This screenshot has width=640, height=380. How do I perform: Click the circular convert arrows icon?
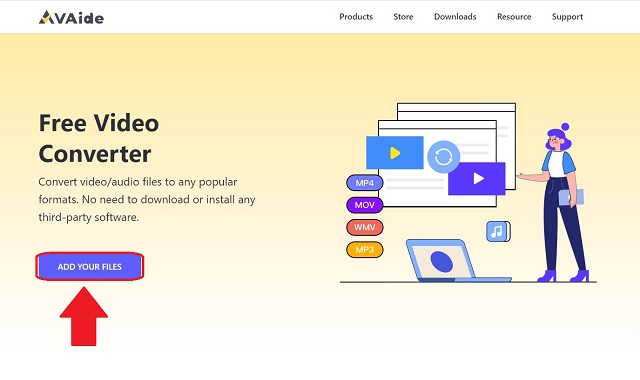444,157
